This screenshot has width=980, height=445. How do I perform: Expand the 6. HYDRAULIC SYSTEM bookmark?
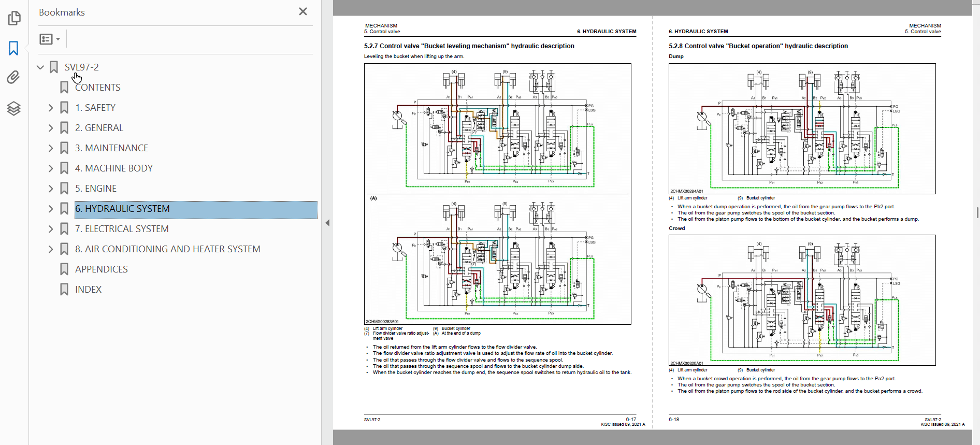point(51,209)
